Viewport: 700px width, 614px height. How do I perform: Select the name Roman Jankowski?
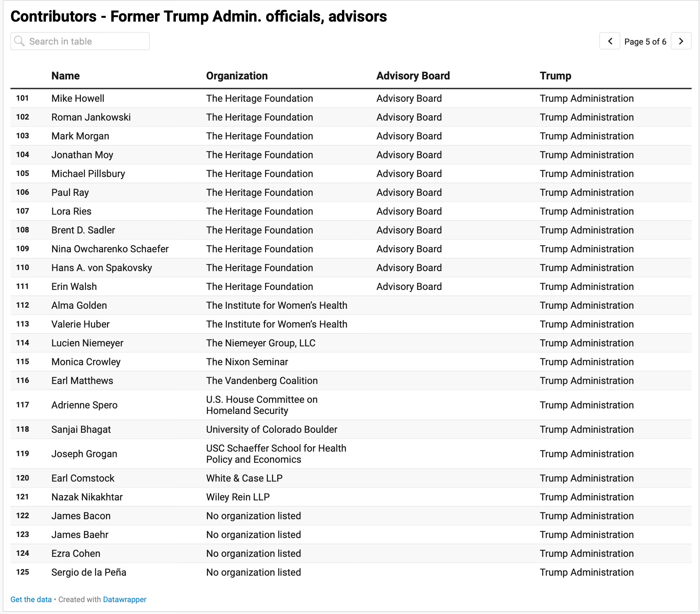91,117
